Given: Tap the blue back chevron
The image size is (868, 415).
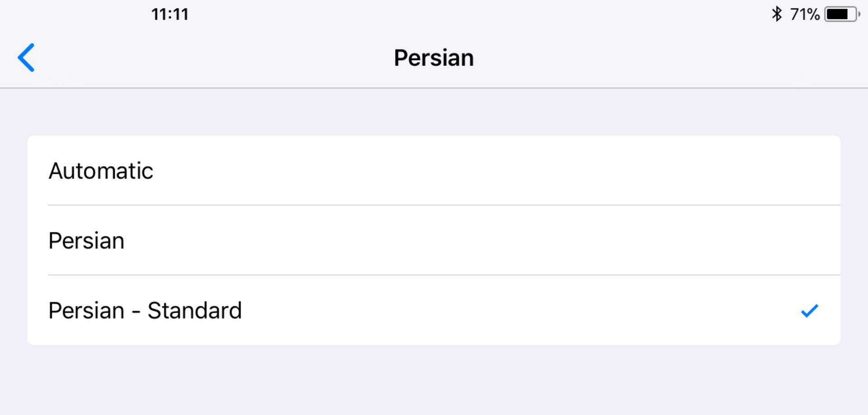Looking at the screenshot, I should (26, 57).
